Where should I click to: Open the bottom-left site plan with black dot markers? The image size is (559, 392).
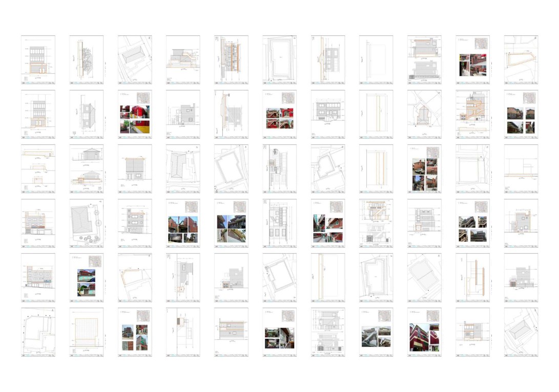(x=38, y=332)
